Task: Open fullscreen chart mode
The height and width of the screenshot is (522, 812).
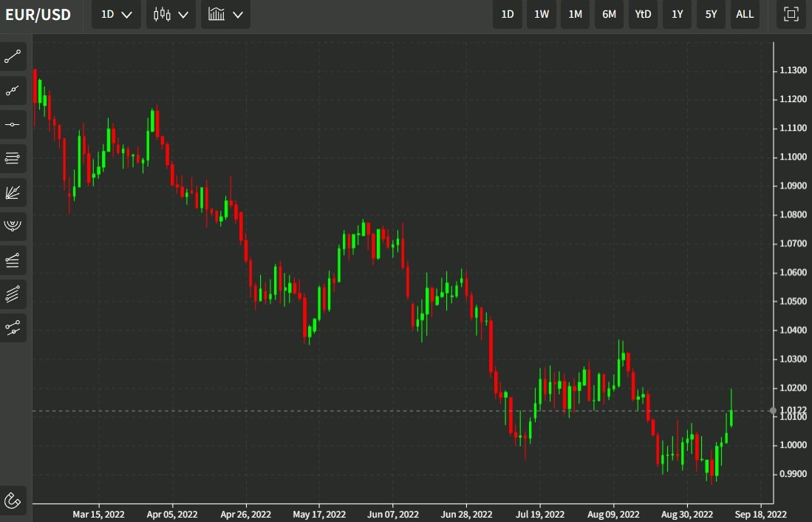Action: click(791, 14)
